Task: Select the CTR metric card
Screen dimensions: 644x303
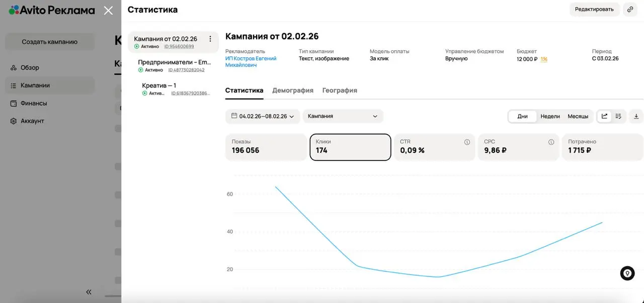Action: click(x=434, y=147)
